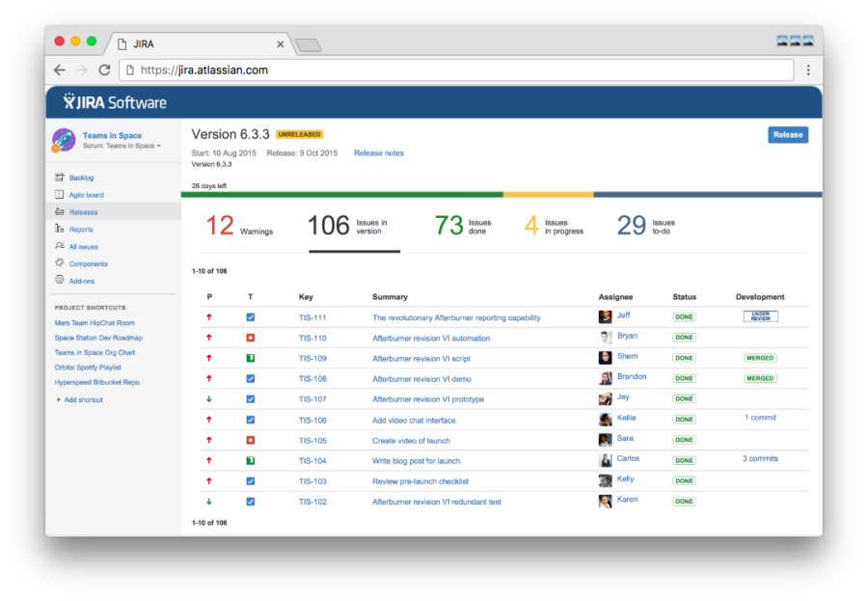Viewport: 868px width, 601px height.
Task: Switch to 73 Issues done tab
Action: point(463,226)
